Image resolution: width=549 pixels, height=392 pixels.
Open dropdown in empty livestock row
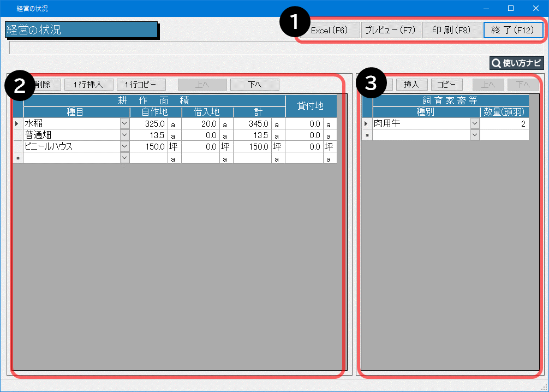coord(475,135)
